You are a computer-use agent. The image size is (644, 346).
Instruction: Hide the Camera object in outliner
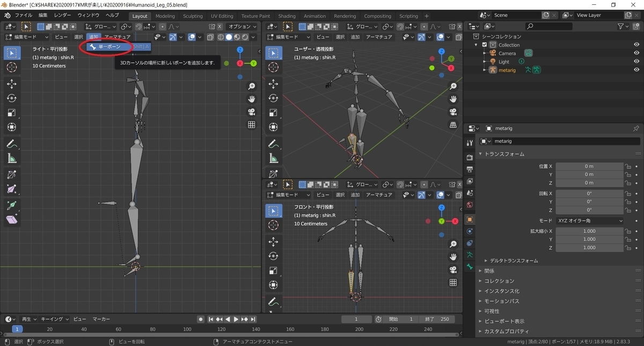point(636,53)
